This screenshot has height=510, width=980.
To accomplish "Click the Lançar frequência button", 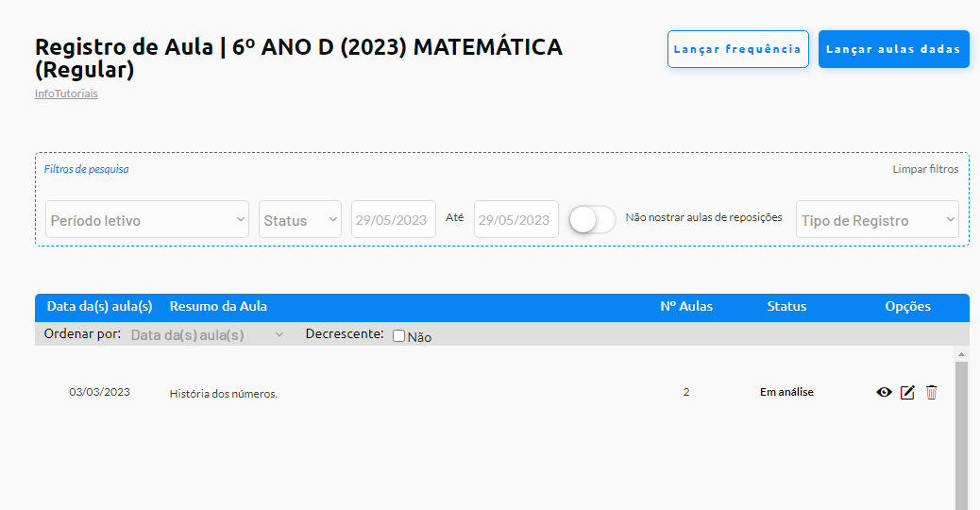I will [x=738, y=49].
